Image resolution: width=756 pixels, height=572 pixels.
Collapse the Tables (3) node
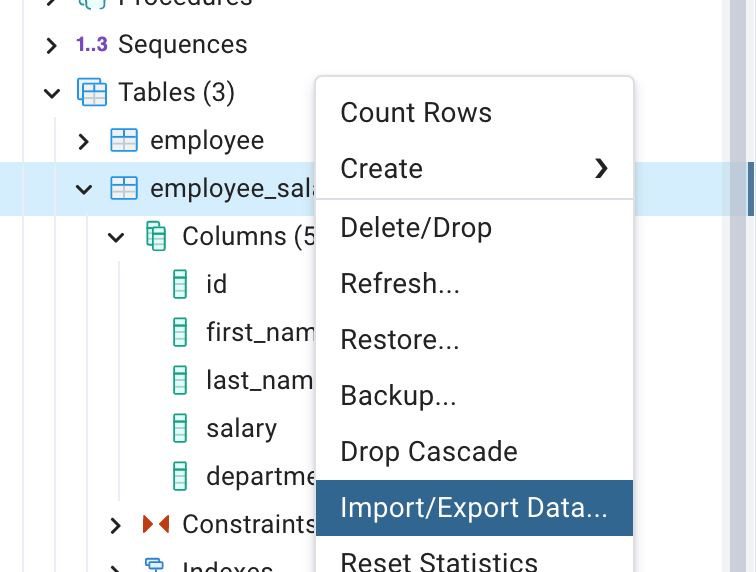click(52, 93)
